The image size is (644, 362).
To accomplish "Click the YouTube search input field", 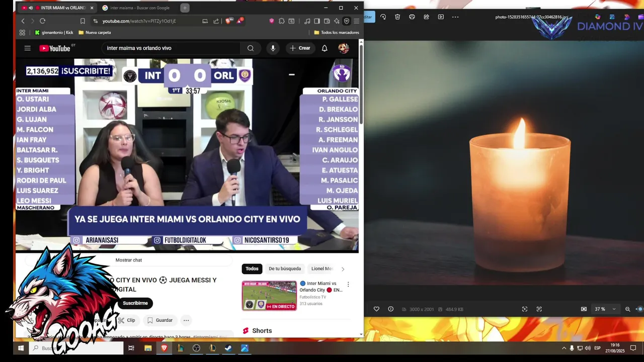I will point(171,48).
